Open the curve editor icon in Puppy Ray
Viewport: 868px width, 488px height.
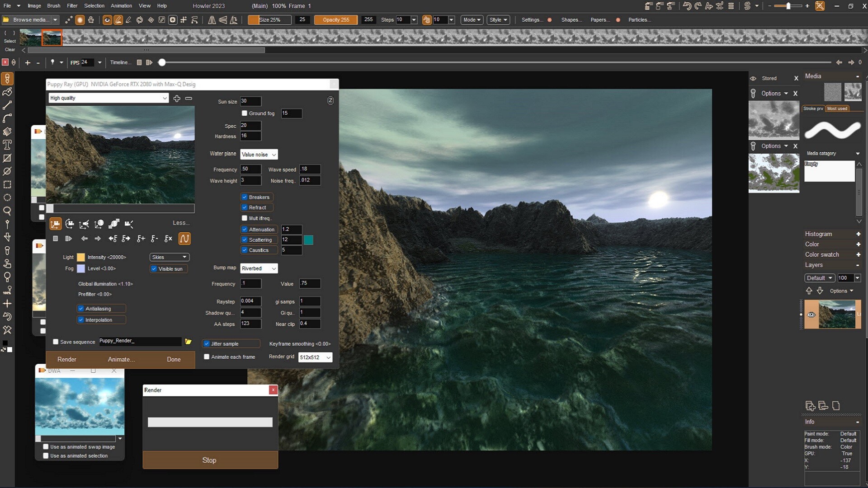(184, 239)
